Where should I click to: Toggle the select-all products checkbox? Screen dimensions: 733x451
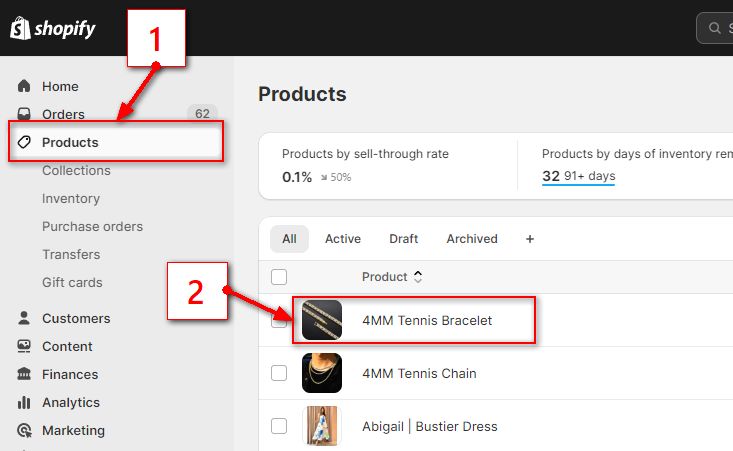[x=279, y=277]
